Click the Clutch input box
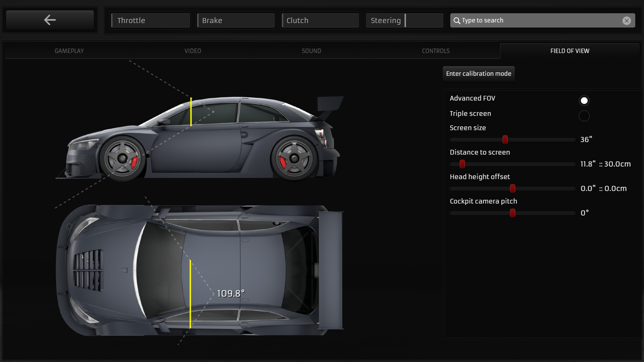This screenshot has width=644, height=362. click(x=320, y=20)
